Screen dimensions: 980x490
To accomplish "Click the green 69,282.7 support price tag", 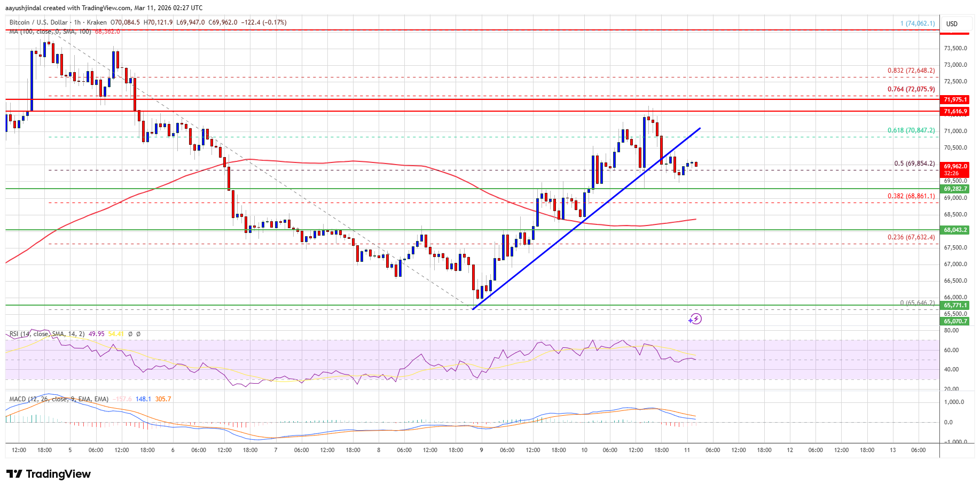I will 955,189.
